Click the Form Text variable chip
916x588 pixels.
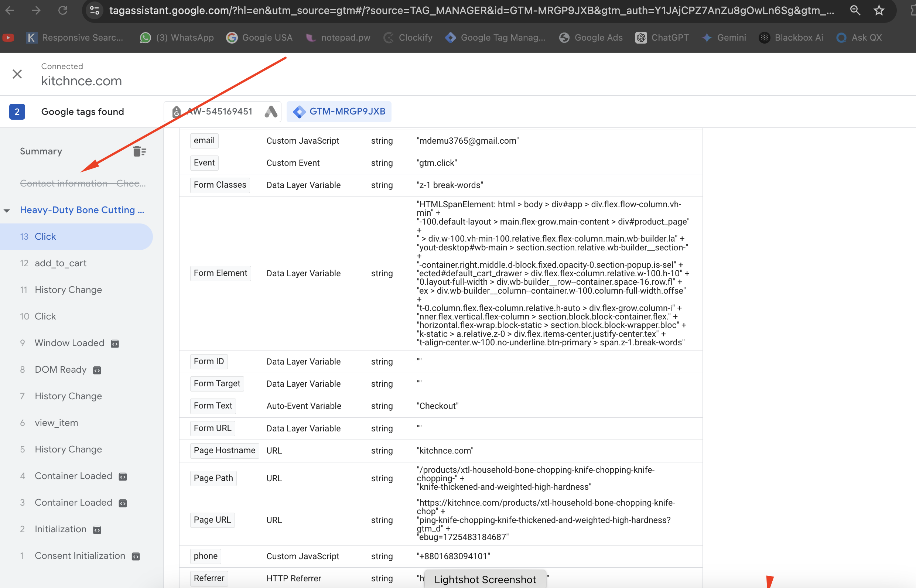coord(213,406)
